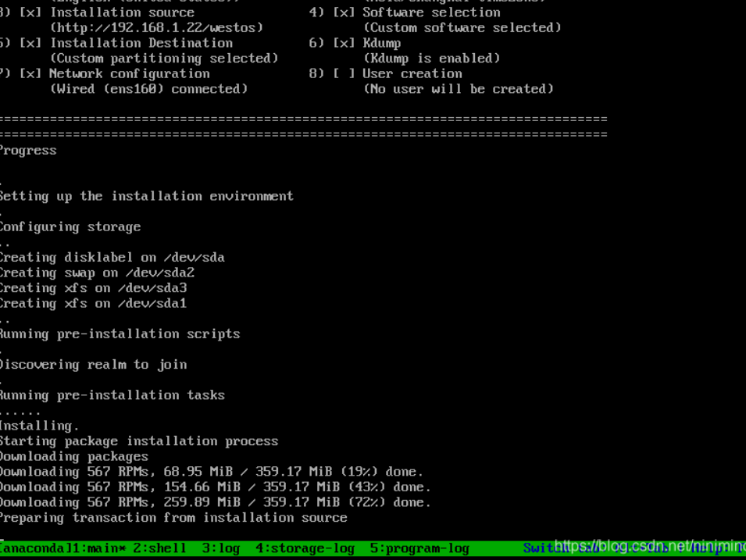Click 'Running pre-installation tasks' line
The image size is (746, 560).
112,395
